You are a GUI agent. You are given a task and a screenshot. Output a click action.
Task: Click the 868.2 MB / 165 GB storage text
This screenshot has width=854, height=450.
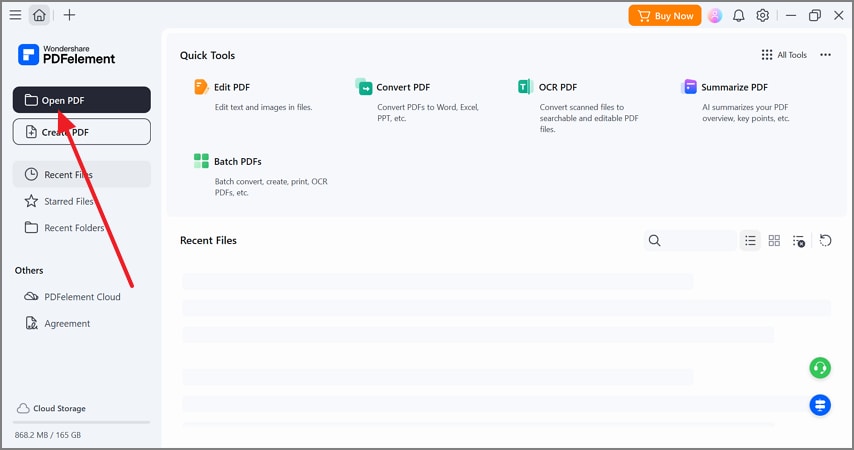[x=48, y=435]
